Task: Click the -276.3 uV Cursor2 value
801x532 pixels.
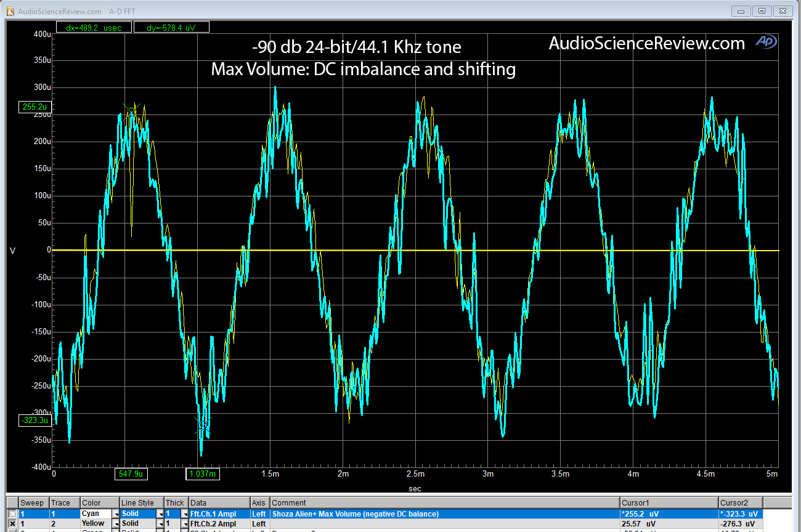Action: pos(741,523)
